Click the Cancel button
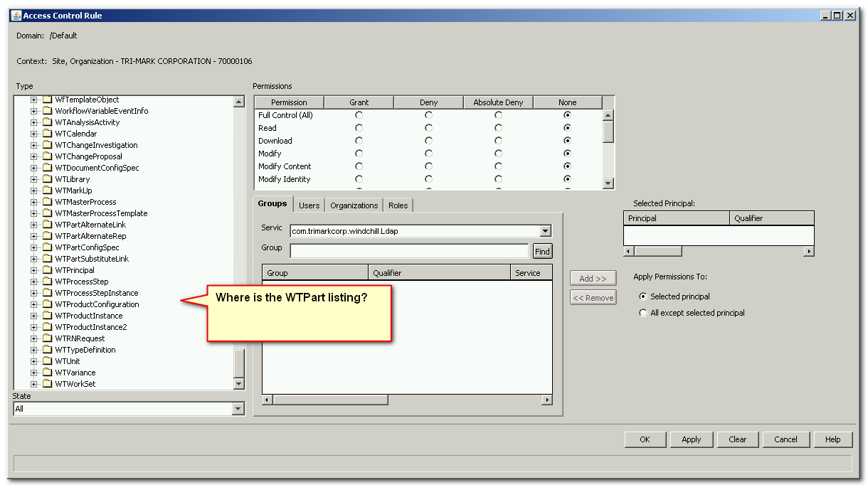Image resolution: width=868 pixels, height=487 pixels. 786,439
